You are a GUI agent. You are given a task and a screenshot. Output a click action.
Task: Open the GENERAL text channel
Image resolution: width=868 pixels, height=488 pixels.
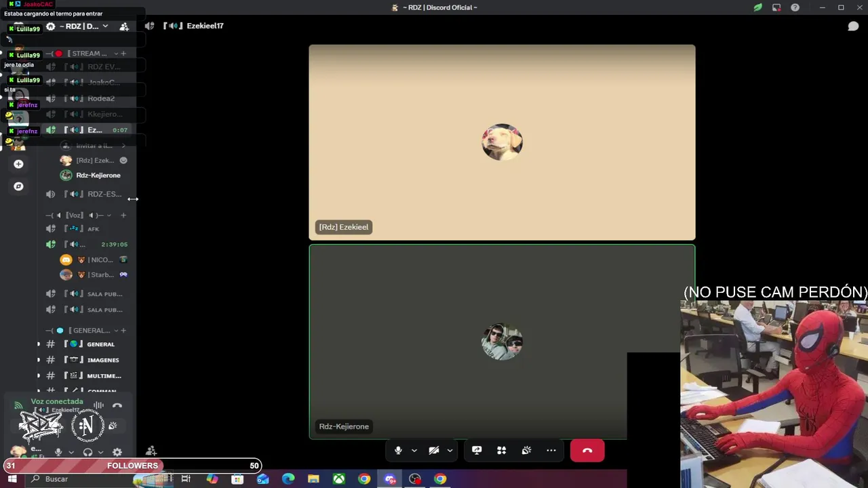click(88, 344)
